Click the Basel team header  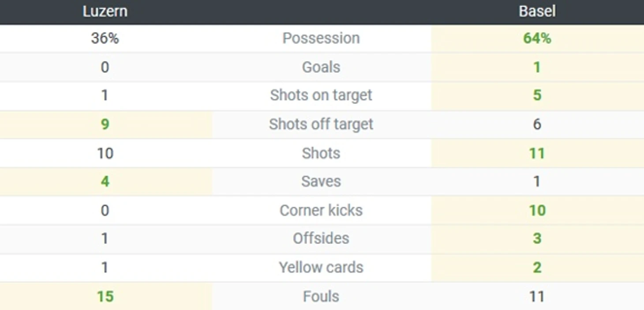coord(537,11)
